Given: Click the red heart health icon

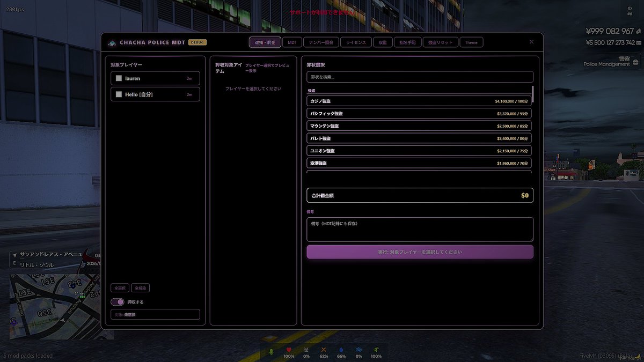Looking at the screenshot, I should [x=289, y=350].
